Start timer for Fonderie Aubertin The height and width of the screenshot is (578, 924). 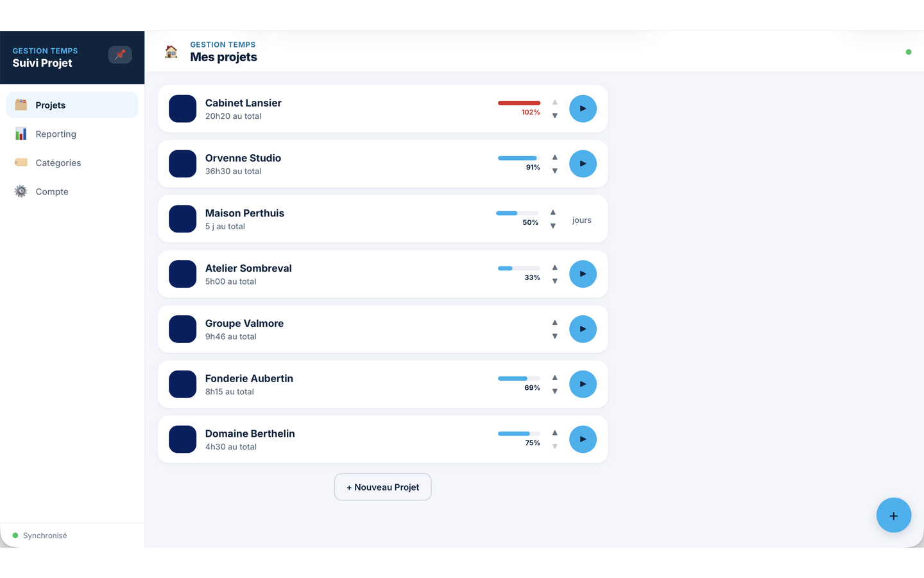coord(583,384)
